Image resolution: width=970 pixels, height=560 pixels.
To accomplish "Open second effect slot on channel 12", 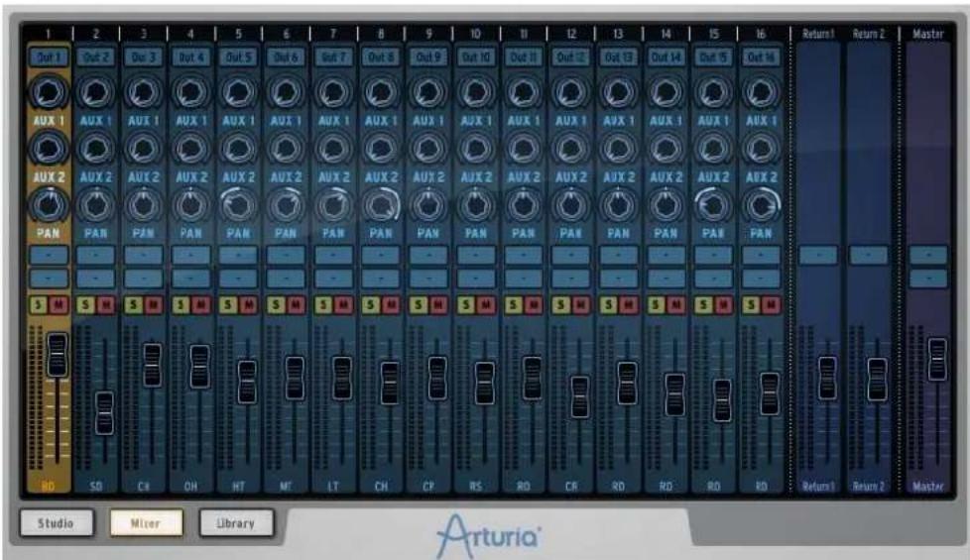I will click(x=571, y=279).
